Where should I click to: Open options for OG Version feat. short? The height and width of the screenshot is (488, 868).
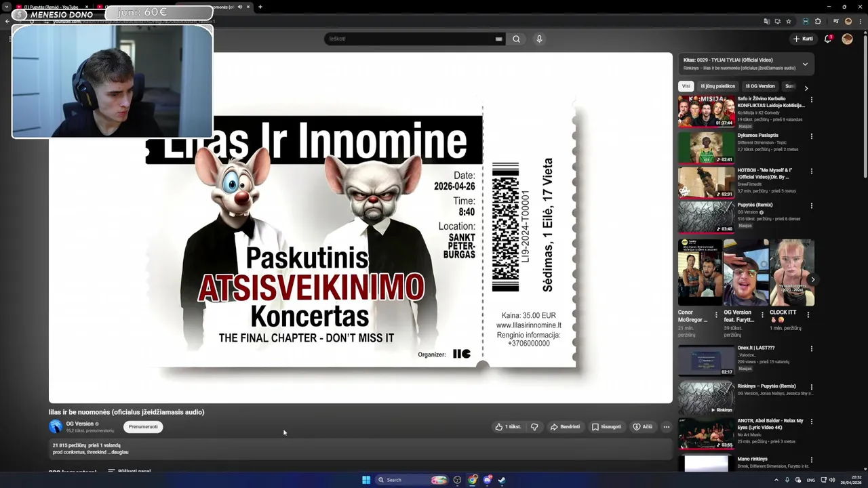pyautogui.click(x=762, y=314)
